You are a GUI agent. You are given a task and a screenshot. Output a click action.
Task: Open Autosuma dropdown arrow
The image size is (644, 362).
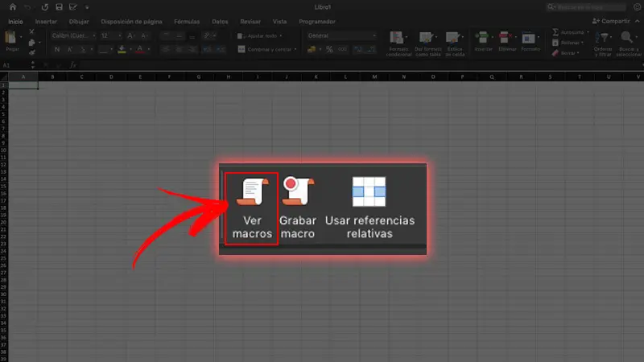coord(588,32)
